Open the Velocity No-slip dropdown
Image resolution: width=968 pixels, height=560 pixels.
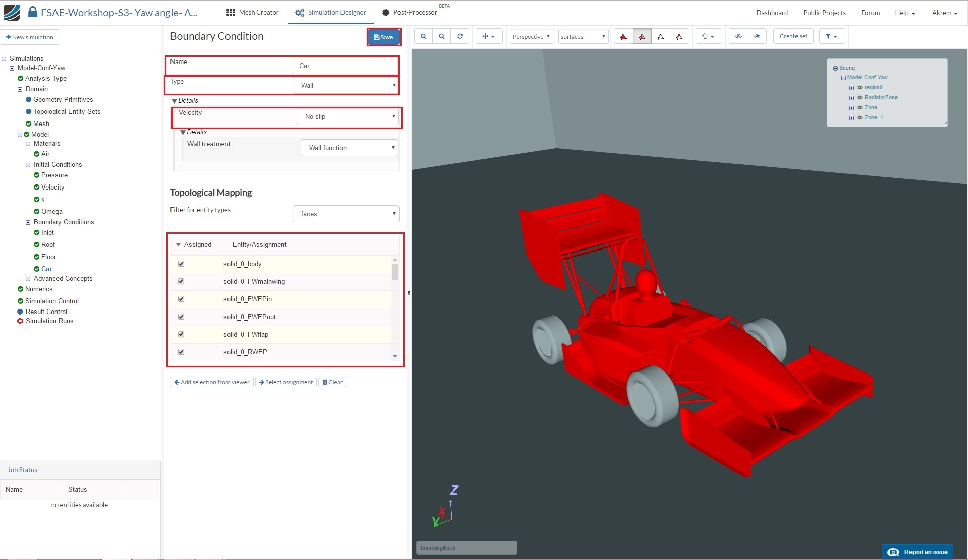click(349, 116)
